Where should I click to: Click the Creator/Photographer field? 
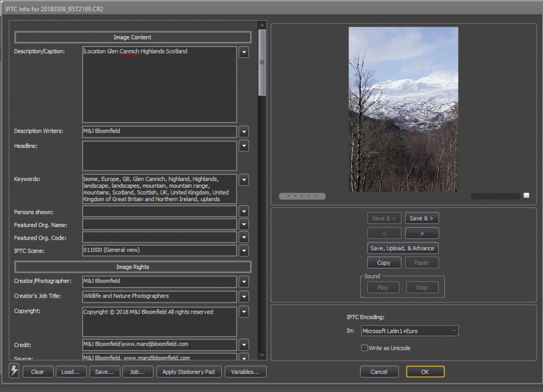[x=160, y=282]
